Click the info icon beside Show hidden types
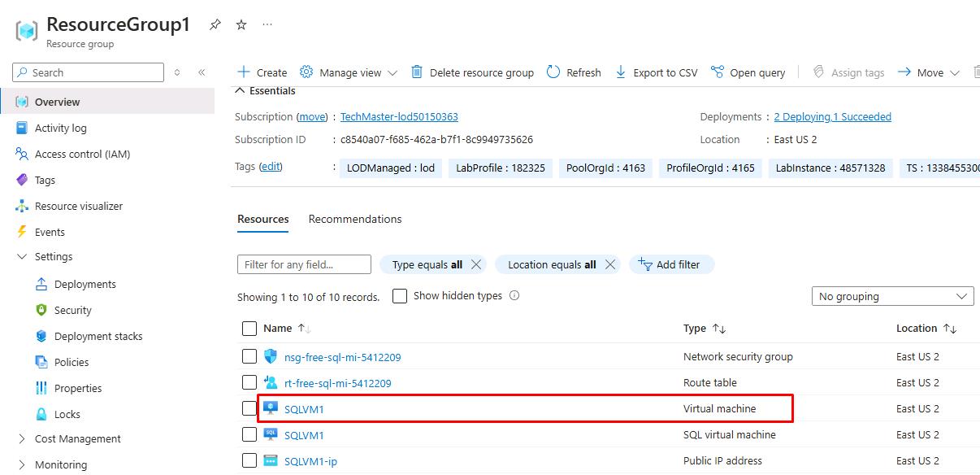This screenshot has height=475, width=980. [x=514, y=295]
